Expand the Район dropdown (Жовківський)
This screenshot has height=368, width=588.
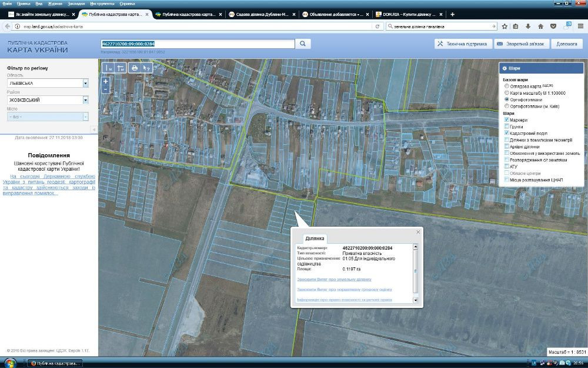point(85,100)
